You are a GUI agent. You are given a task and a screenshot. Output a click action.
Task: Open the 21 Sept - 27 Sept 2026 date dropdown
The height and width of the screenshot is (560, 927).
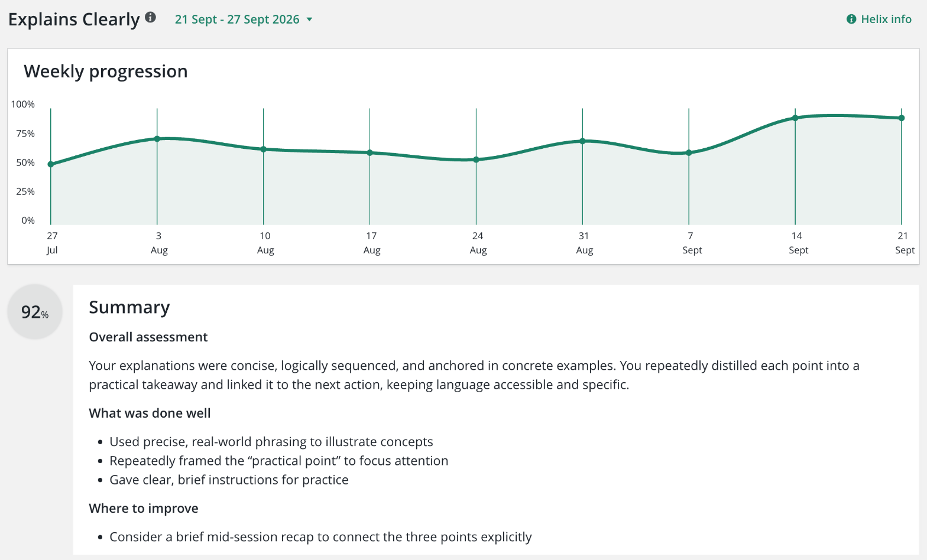coord(244,19)
